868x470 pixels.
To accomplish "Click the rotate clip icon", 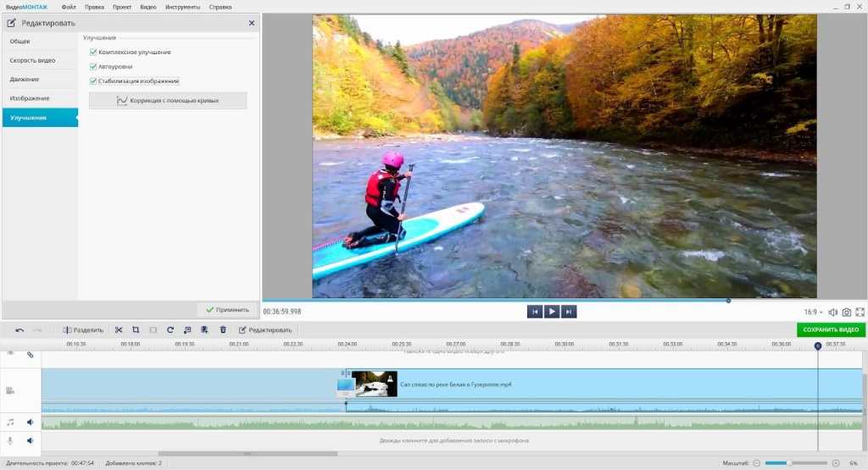I will click(170, 329).
